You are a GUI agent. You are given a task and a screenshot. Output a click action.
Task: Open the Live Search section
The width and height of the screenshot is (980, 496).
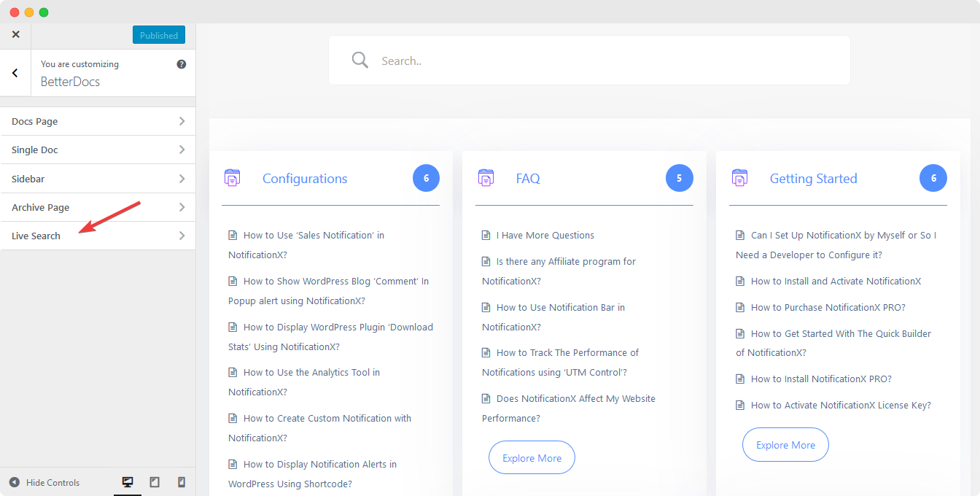click(98, 236)
